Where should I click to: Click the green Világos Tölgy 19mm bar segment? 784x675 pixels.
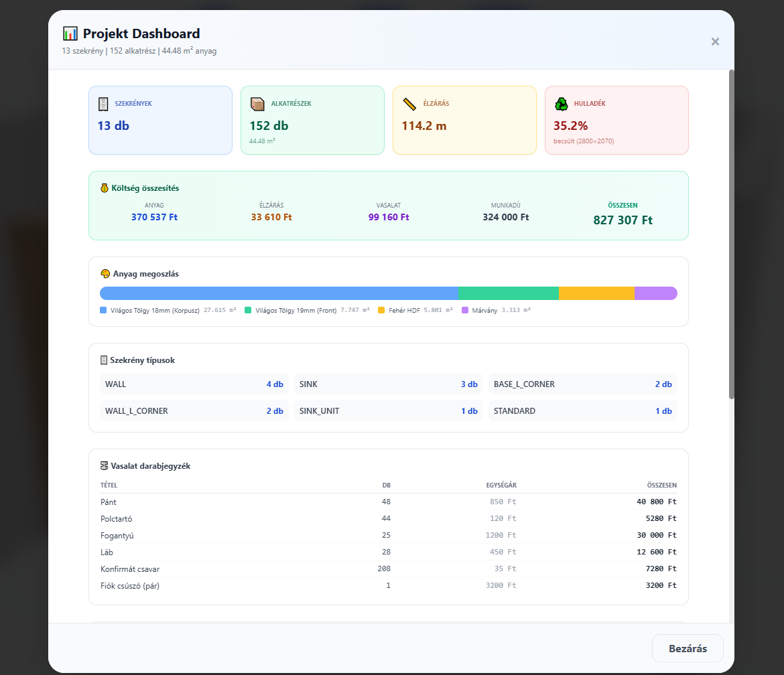coord(509,293)
